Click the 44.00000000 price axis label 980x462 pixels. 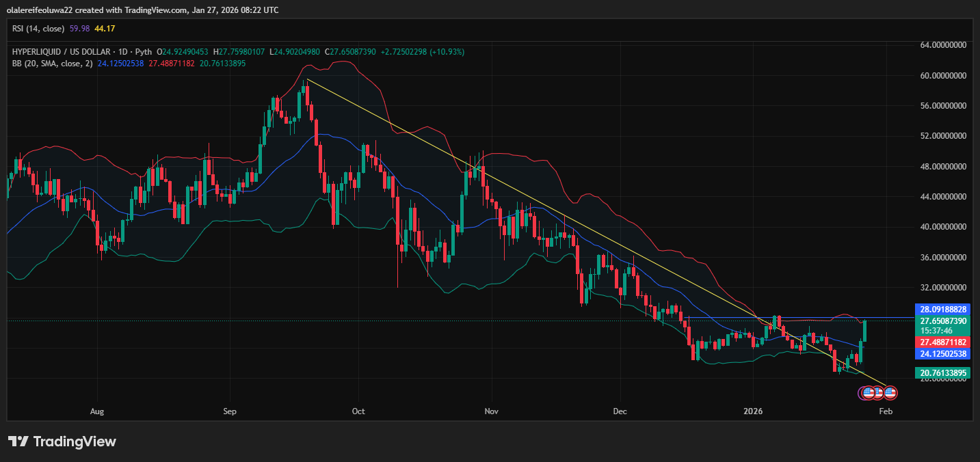coord(943,196)
